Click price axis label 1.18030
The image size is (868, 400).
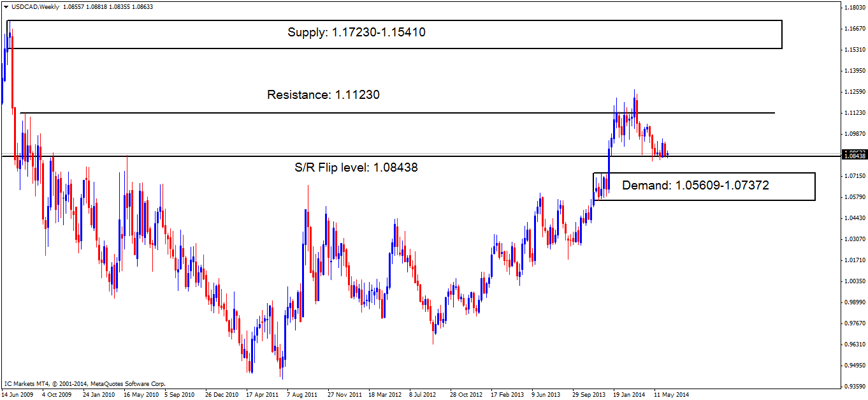tap(854, 8)
